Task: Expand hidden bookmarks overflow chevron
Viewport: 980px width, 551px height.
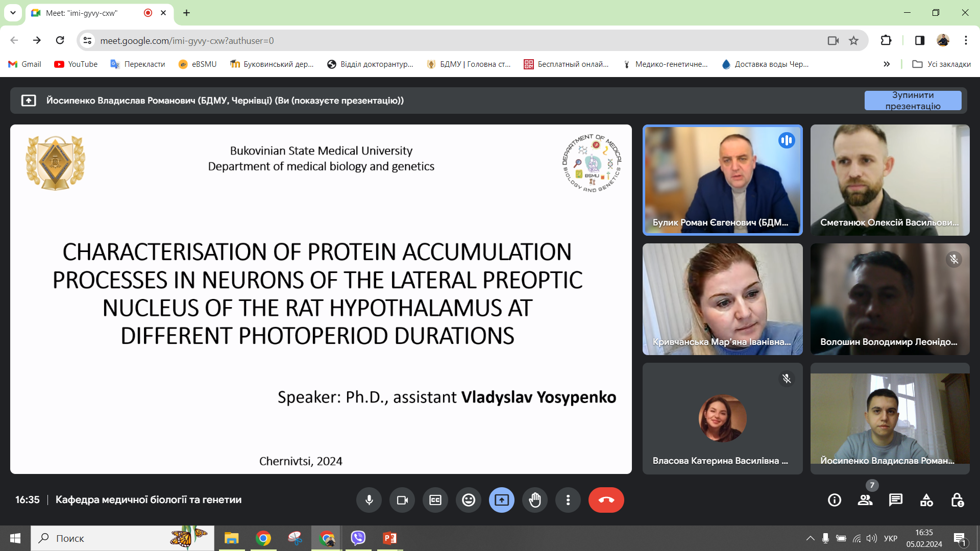Action: (x=887, y=64)
